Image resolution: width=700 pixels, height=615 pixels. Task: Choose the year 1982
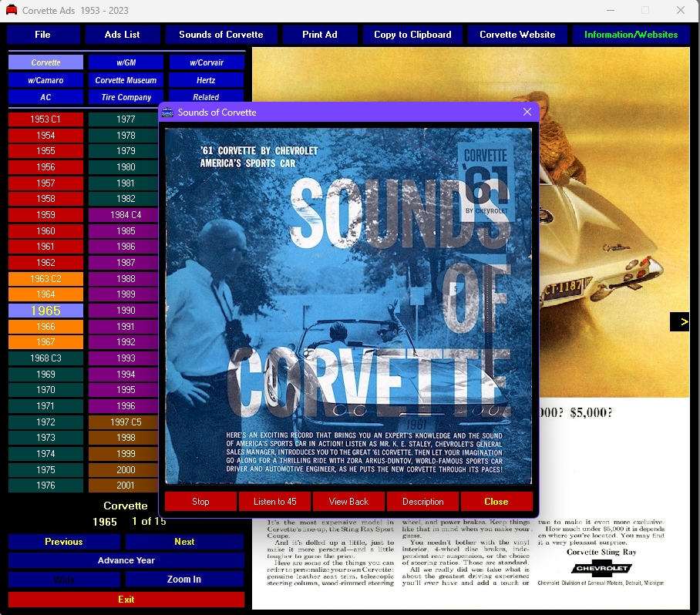coord(123,199)
